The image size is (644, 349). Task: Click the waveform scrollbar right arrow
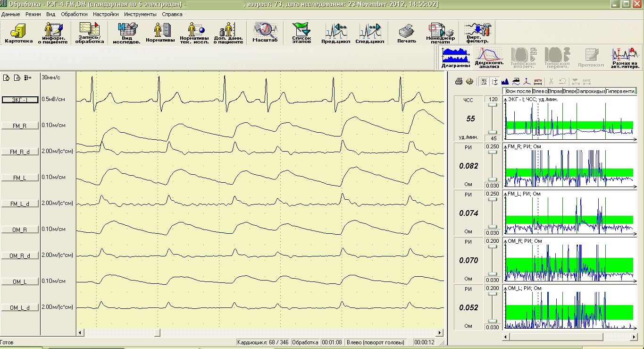(440, 333)
